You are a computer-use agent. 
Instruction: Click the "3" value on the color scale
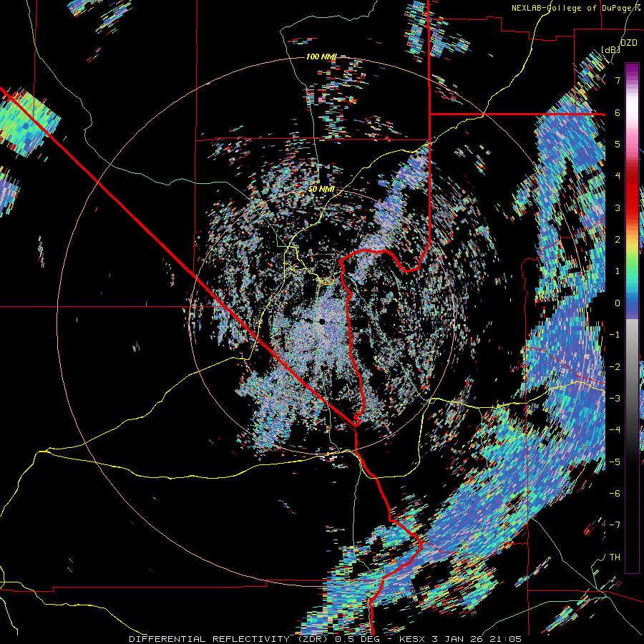click(618, 208)
